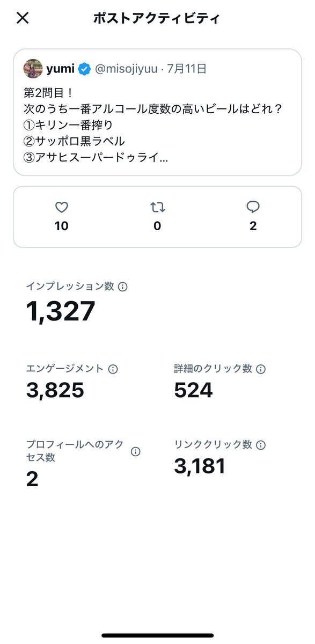
Task: Tap the home indicator bar
Action: (x=157, y=635)
